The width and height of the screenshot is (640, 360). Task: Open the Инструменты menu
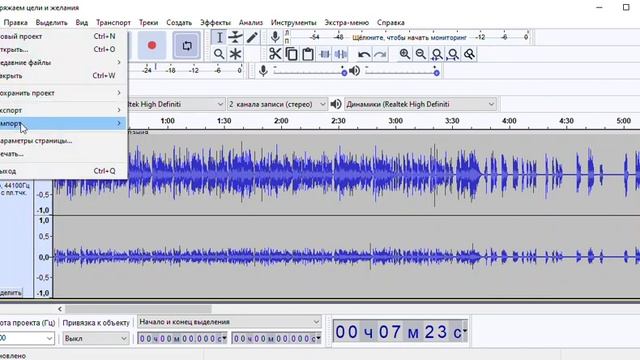tap(293, 22)
